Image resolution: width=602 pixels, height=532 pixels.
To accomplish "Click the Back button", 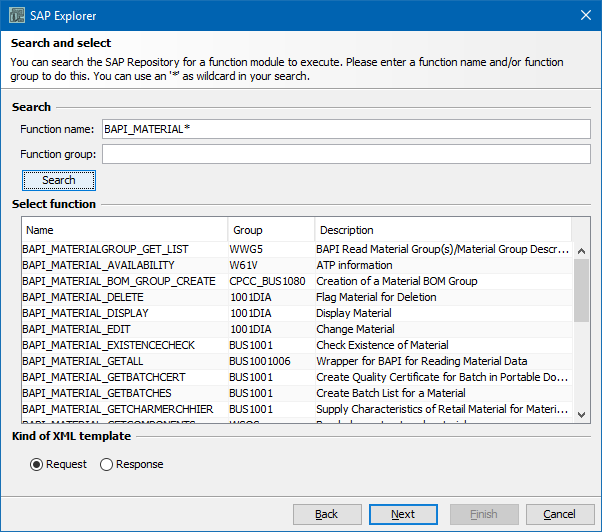I will [x=327, y=514].
